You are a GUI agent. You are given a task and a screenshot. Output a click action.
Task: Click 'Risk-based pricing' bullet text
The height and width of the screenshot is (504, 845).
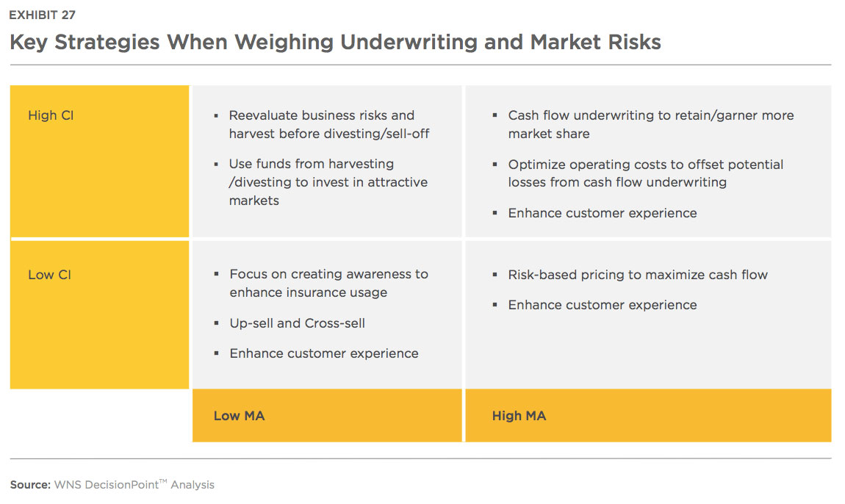coord(638,275)
